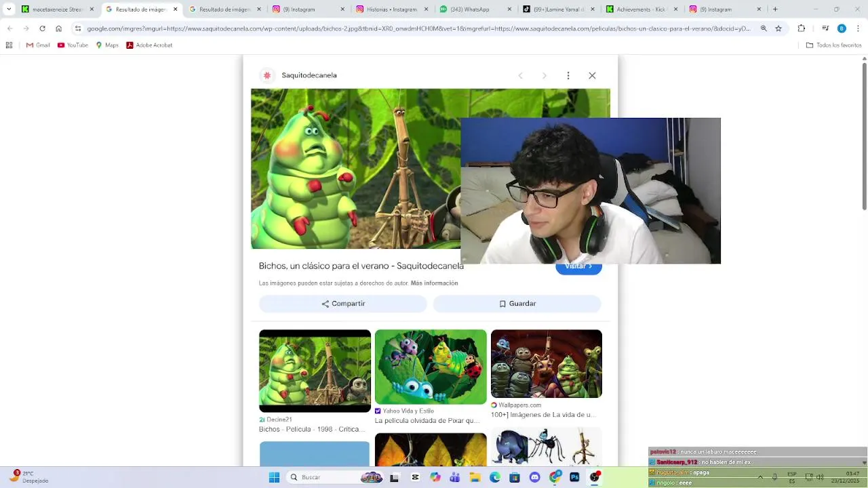This screenshot has height=488, width=868.
Task: Open Microsoft Teams from taskbar
Action: tap(455, 477)
